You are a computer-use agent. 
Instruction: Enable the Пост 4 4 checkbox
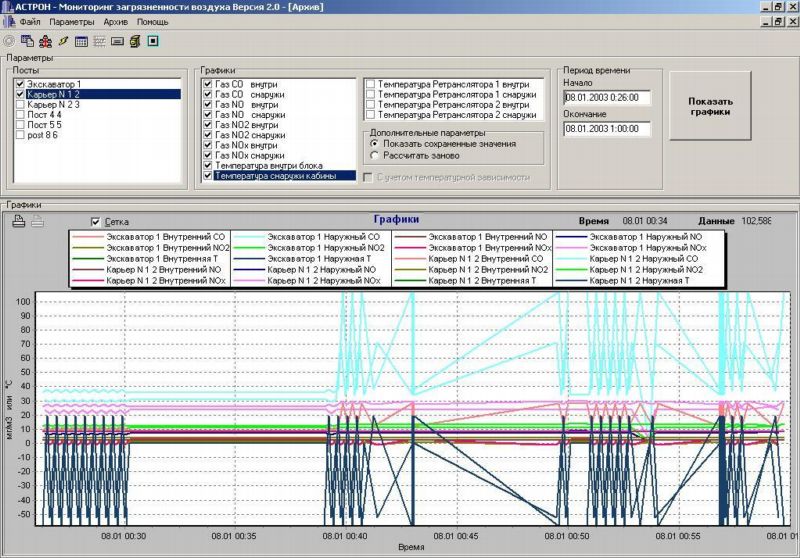point(19,115)
